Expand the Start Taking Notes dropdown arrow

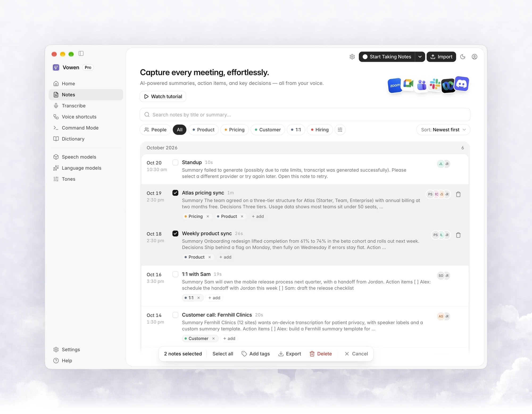(420, 57)
